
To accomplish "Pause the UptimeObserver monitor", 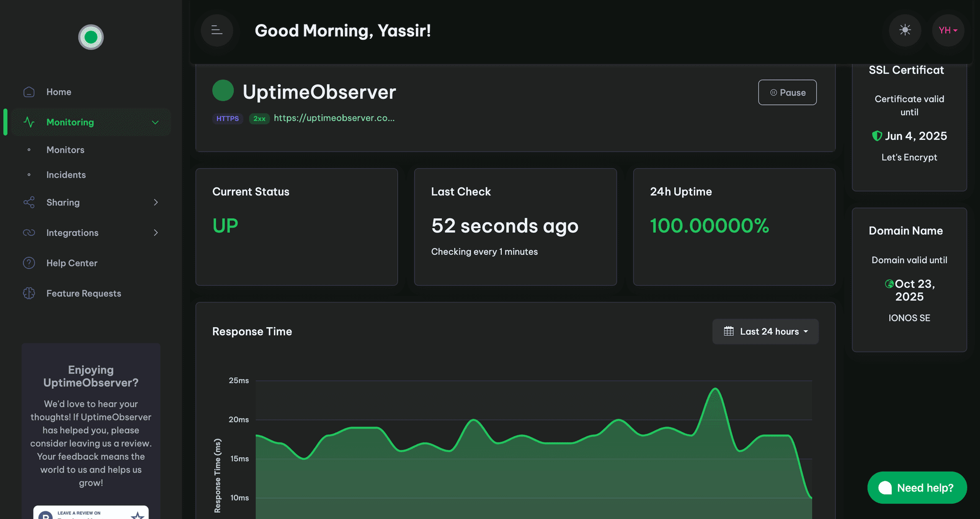I will tap(787, 92).
